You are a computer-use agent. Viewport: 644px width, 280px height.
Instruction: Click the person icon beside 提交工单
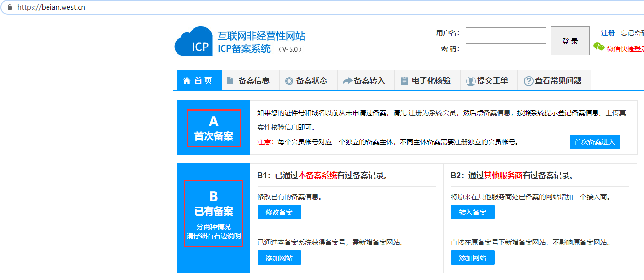click(x=470, y=81)
